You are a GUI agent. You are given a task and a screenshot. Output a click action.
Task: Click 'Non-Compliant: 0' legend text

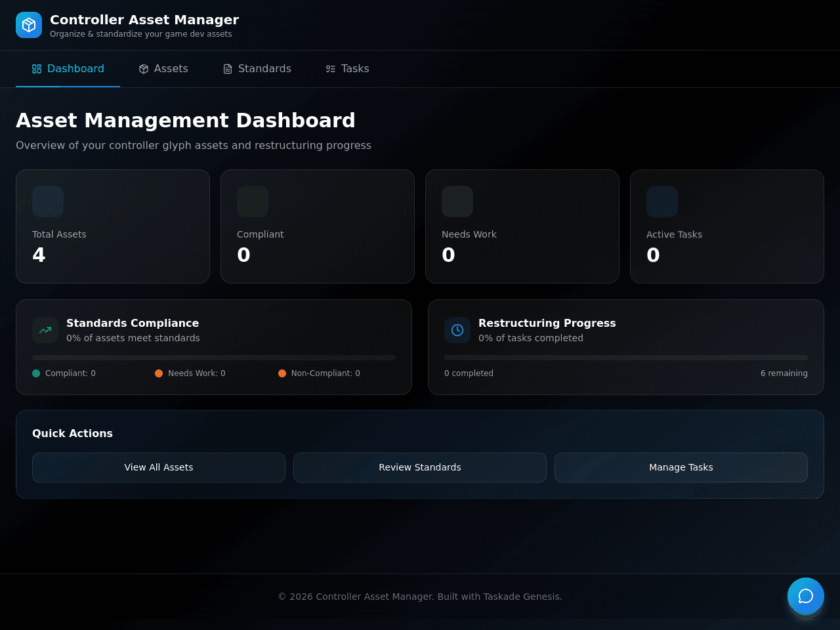(325, 373)
